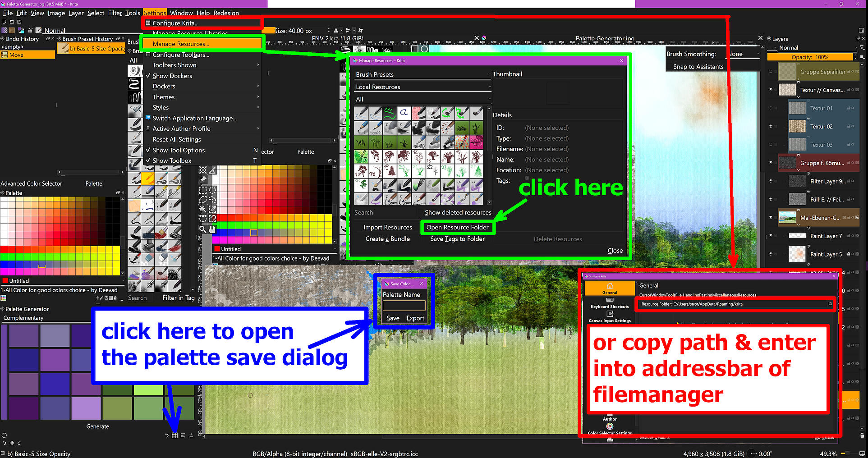Image resolution: width=868 pixels, height=458 pixels.
Task: Open the Brush Presets resource type dropdown
Action: pyautogui.click(x=423, y=74)
